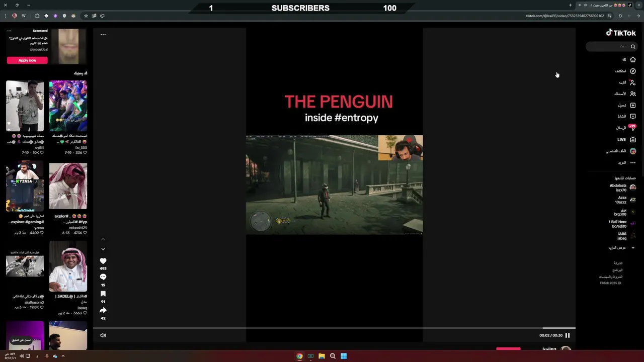Seek on the video progress bar
This screenshot has height=362, width=644.
click(334, 328)
